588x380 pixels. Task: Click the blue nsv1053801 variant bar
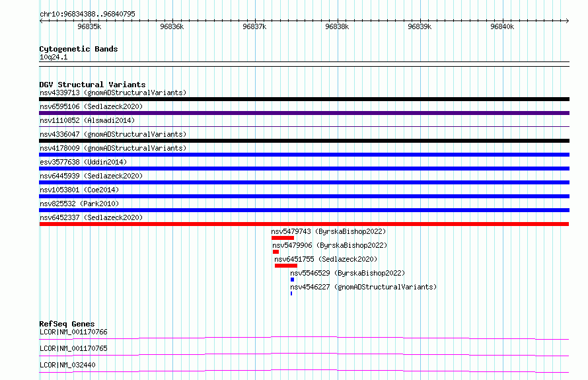tap(304, 196)
